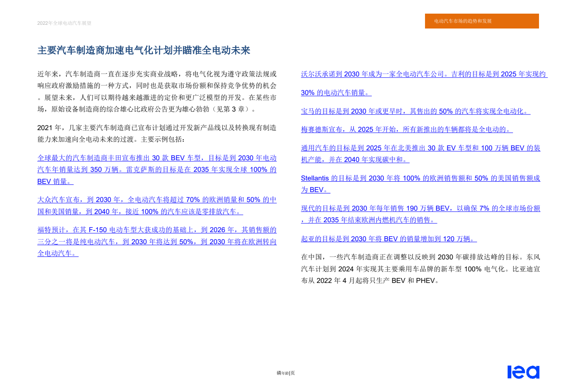The width and height of the screenshot is (577, 392).
Task: Follow the 福特预计 F-150 link
Action: [x=157, y=230]
